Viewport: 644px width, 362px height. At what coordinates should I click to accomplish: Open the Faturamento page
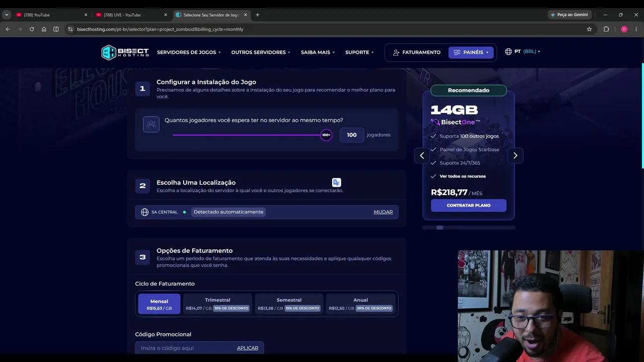point(417,52)
